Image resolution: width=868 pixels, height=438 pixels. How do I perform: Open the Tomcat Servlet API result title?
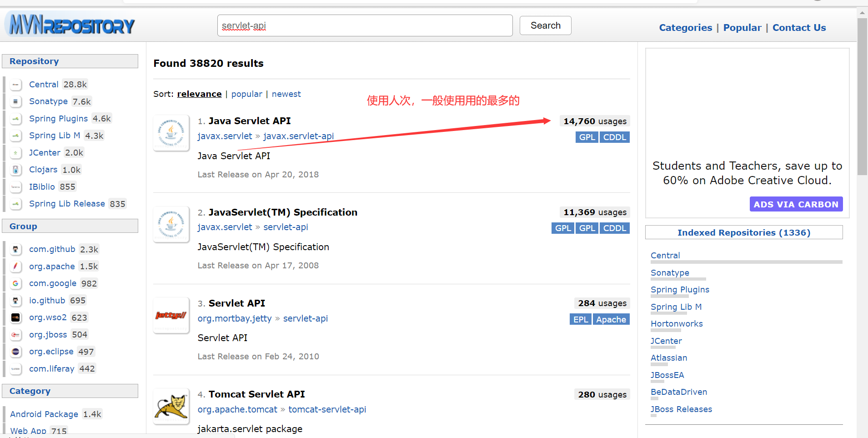pyautogui.click(x=257, y=394)
